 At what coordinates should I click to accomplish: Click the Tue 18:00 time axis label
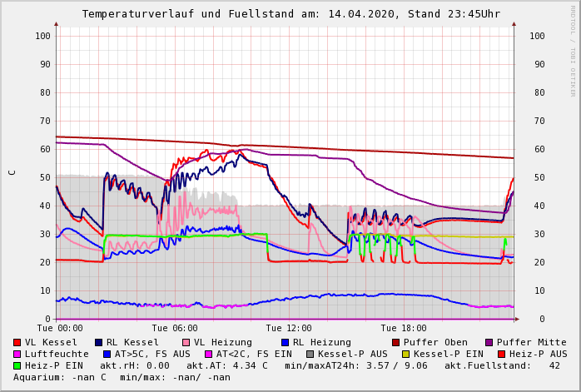[x=404, y=328]
